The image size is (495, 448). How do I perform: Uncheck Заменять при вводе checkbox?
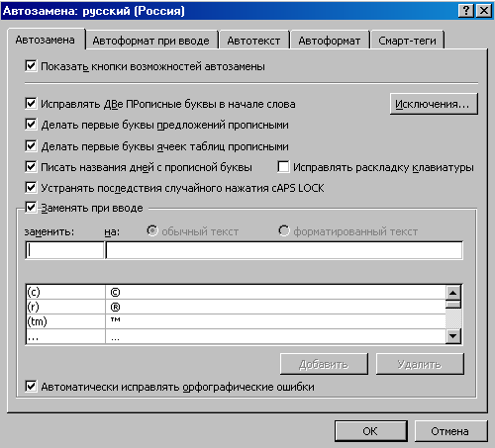(31, 208)
